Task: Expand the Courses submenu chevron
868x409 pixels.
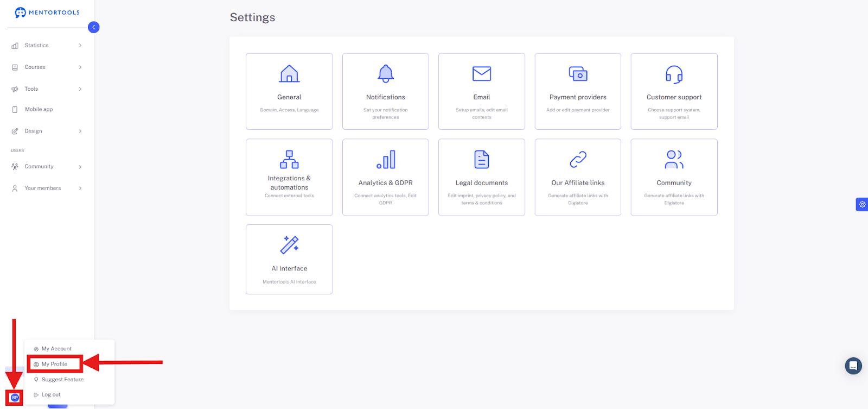Action: [80, 67]
